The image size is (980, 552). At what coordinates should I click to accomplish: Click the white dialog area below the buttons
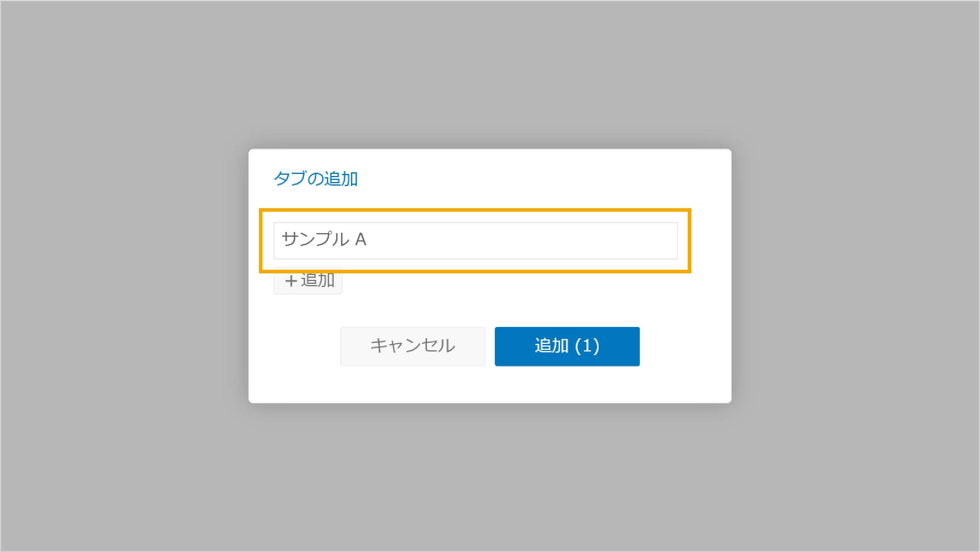[x=490, y=385]
